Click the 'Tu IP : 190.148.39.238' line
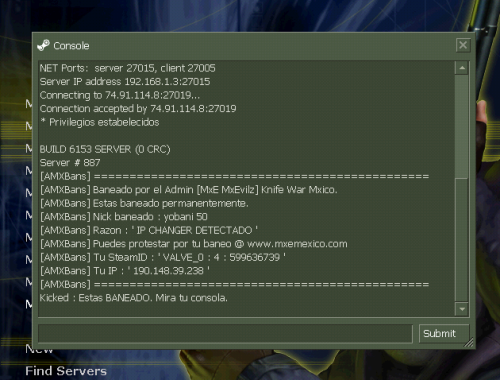This screenshot has height=380, width=500. click(125, 271)
